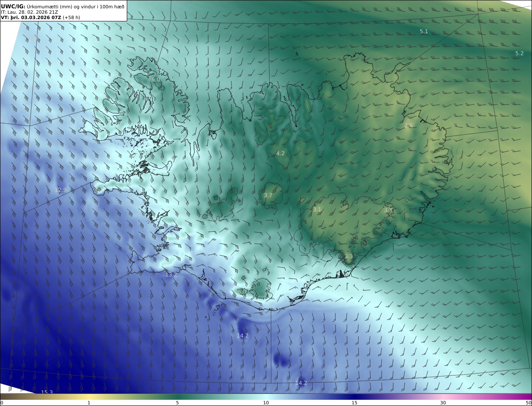Click tick label 1 on the colour scale
This screenshot has height=406, width=532.
pyautogui.click(x=89, y=403)
